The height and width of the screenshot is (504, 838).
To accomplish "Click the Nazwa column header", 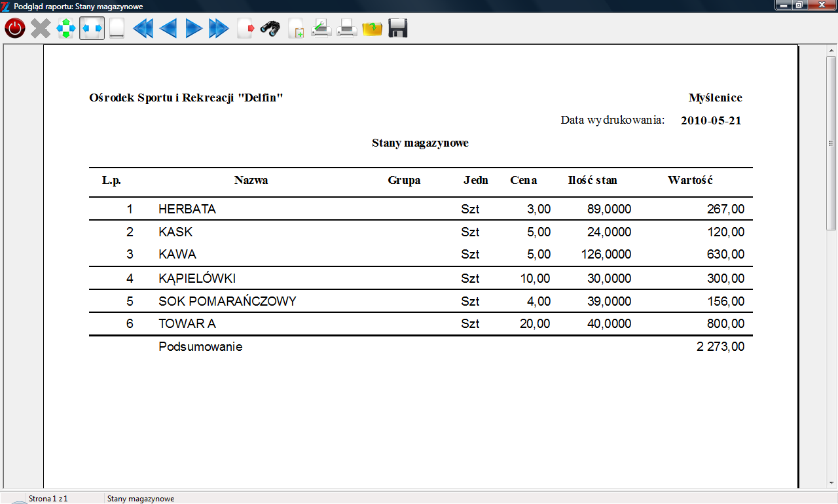I will click(251, 181).
